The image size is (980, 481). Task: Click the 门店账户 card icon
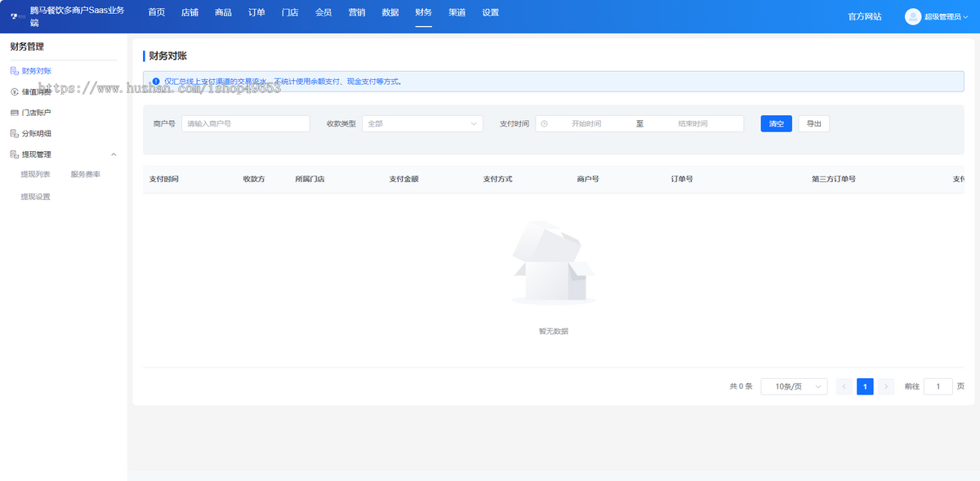[x=14, y=113]
